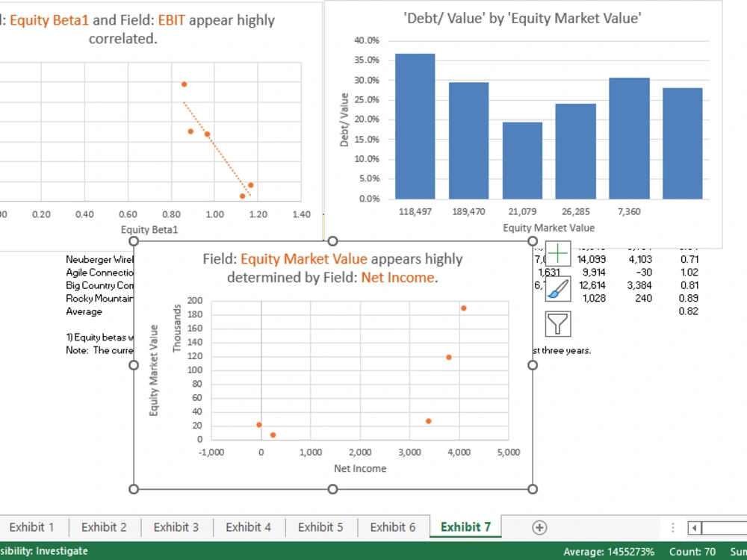Select the bottom-left chart resize handle
747x560 pixels.
134,489
